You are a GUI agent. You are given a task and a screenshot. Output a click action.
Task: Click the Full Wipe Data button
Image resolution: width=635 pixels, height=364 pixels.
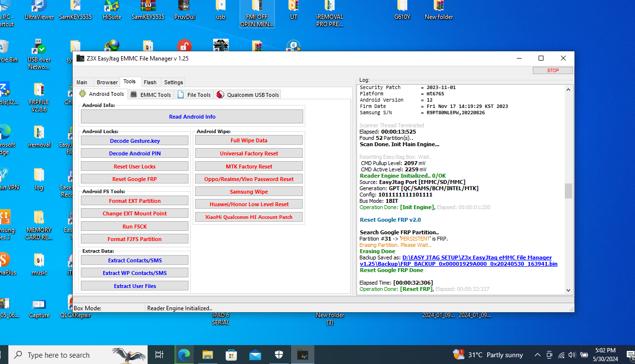pyautogui.click(x=249, y=140)
